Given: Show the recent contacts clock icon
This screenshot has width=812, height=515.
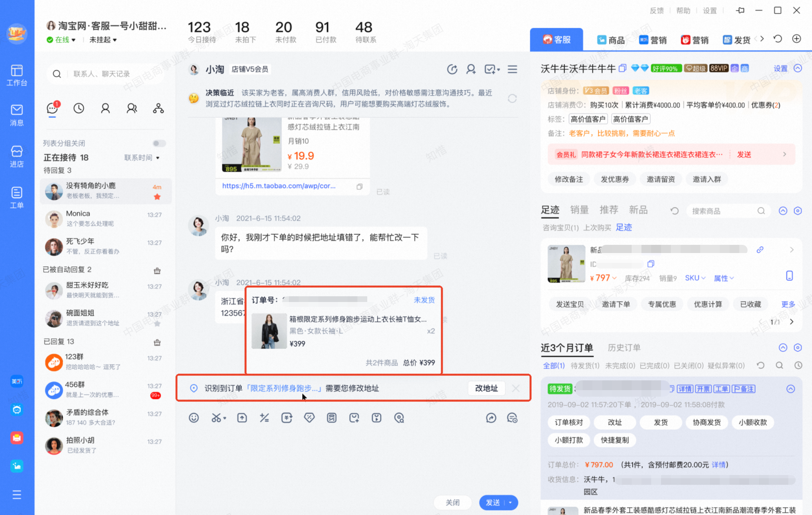Looking at the screenshot, I should tap(79, 108).
